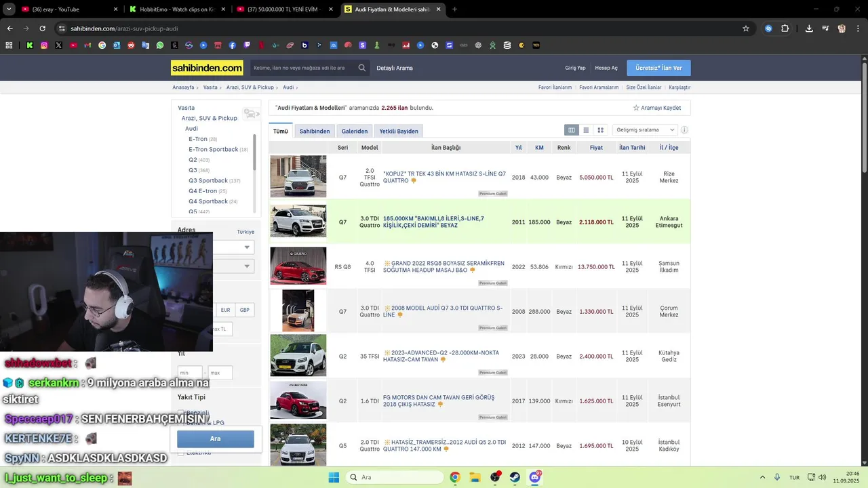Select the Tümü listings tab
Screen dimensions: 868x488
tap(281, 131)
